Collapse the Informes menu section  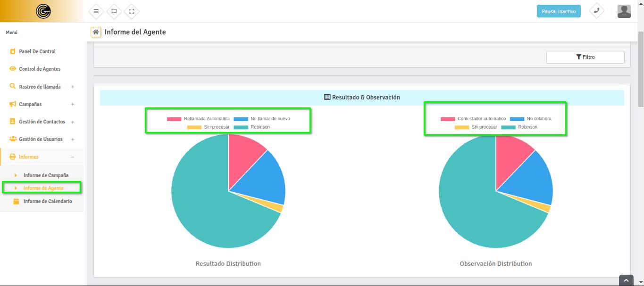(x=72, y=157)
